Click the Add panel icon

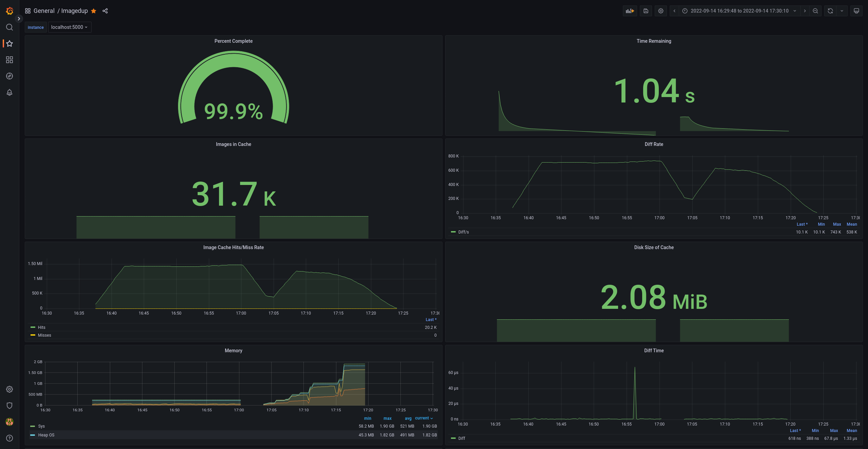click(x=630, y=11)
